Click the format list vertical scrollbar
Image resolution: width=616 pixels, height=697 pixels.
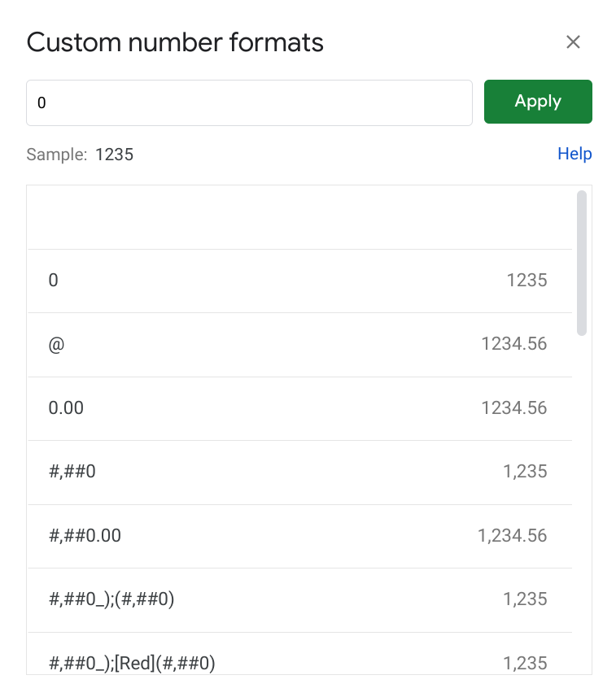[581, 263]
